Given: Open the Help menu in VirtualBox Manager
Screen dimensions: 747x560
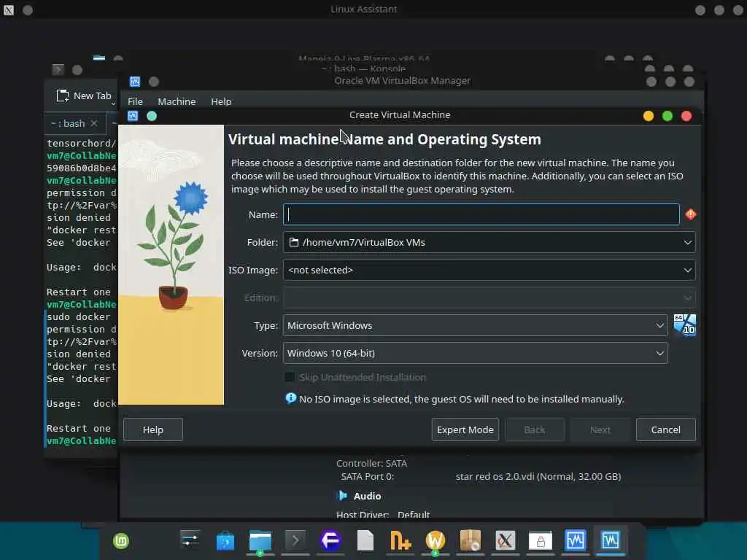Looking at the screenshot, I should 221,101.
